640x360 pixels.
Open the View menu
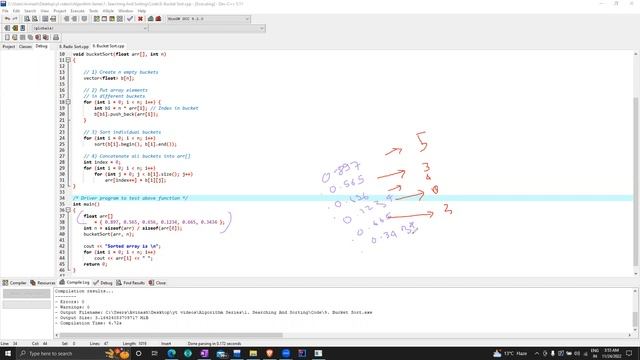[x=45, y=11]
